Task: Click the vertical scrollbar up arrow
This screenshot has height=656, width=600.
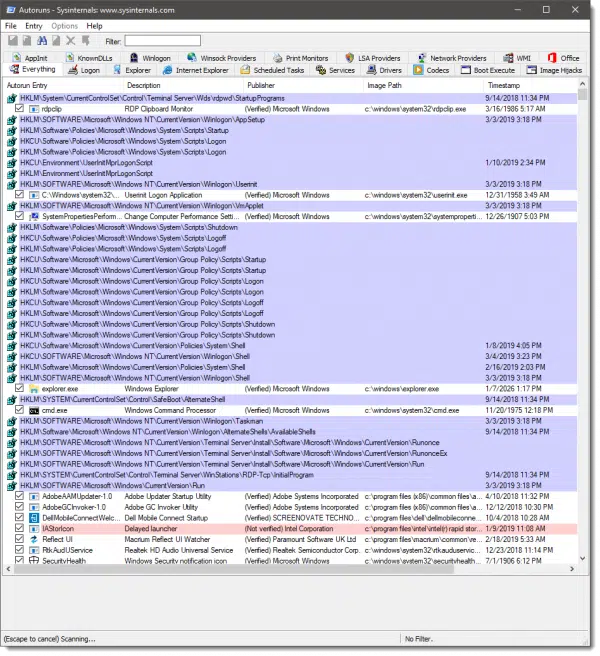Action: [x=582, y=84]
